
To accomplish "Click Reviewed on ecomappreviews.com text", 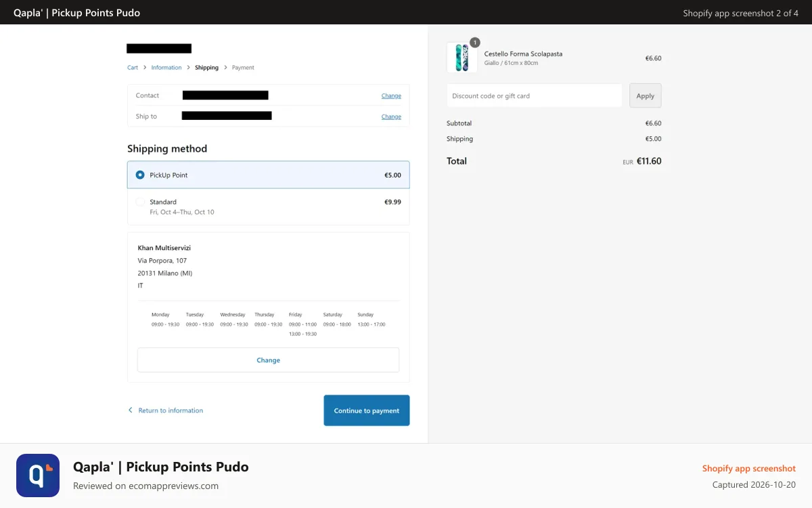I will (145, 486).
